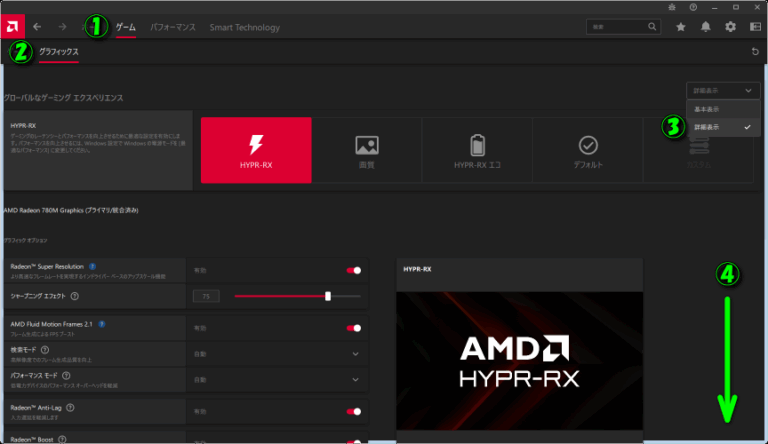
Task: Click the シャープニング エフェクト slider track
Action: [297, 296]
